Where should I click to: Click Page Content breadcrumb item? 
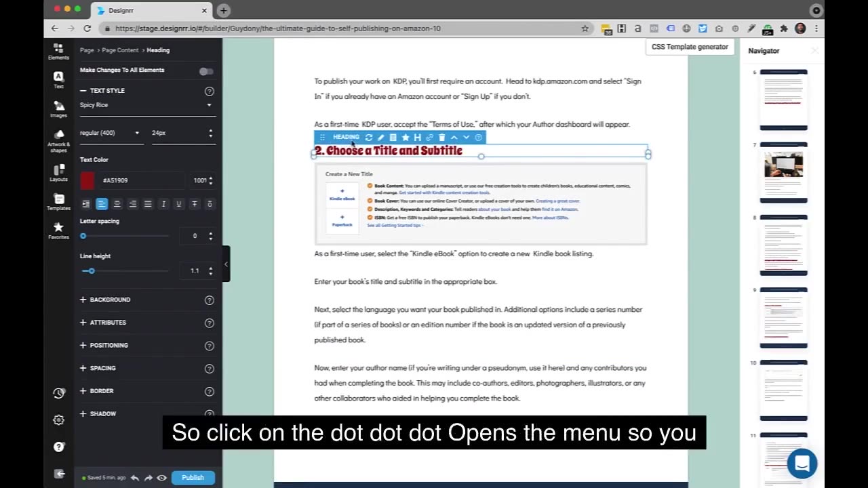pyautogui.click(x=120, y=50)
